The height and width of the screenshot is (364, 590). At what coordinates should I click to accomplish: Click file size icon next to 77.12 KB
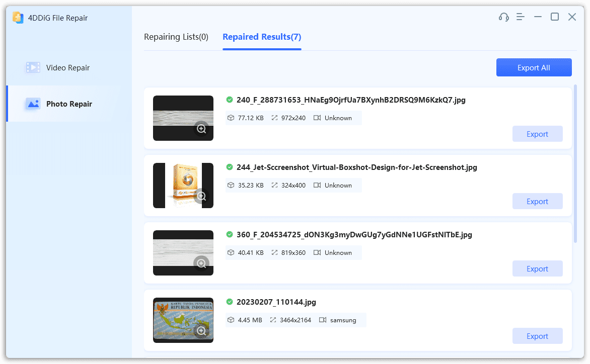pyautogui.click(x=231, y=118)
